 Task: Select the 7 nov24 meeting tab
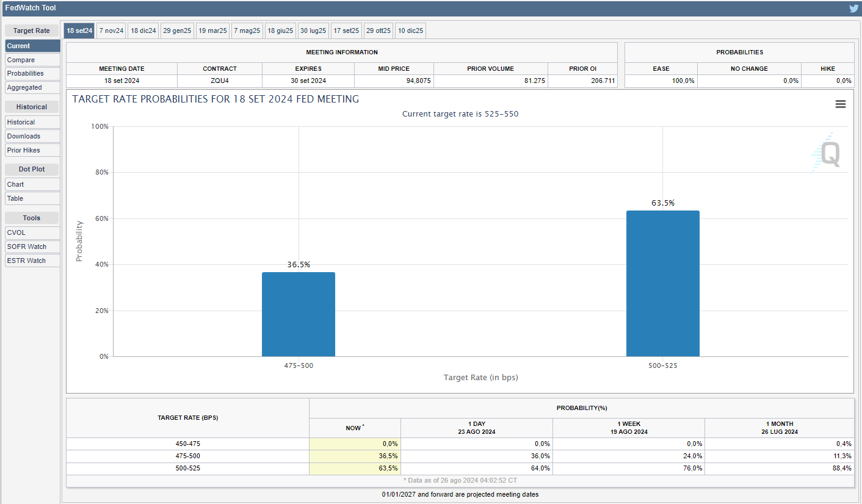click(x=111, y=31)
